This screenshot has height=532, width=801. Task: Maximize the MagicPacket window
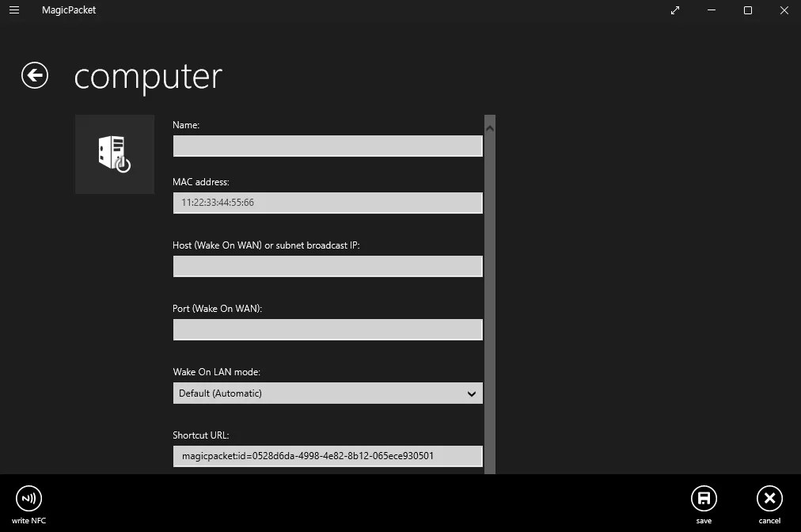pyautogui.click(x=748, y=10)
